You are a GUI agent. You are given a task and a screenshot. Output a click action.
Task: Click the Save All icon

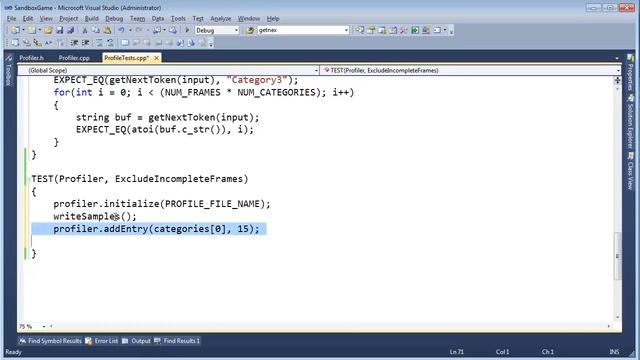[x=70, y=30]
